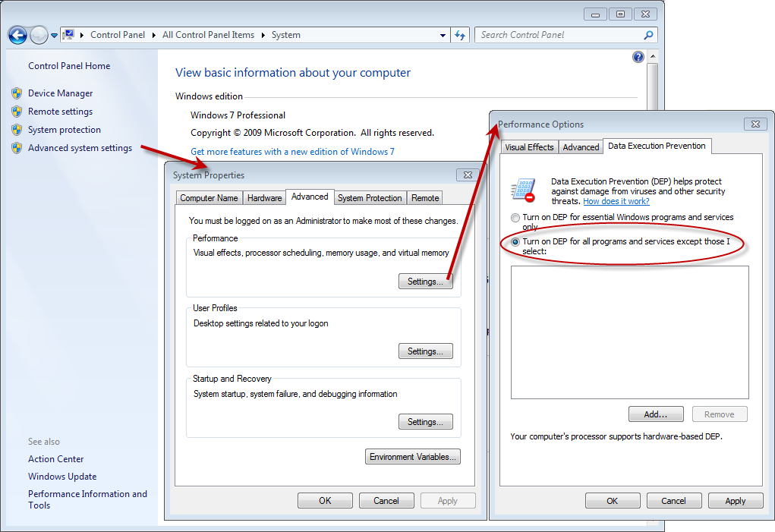Image resolution: width=775 pixels, height=532 pixels.
Task: Switch to the Hardware tab
Action: (264, 197)
